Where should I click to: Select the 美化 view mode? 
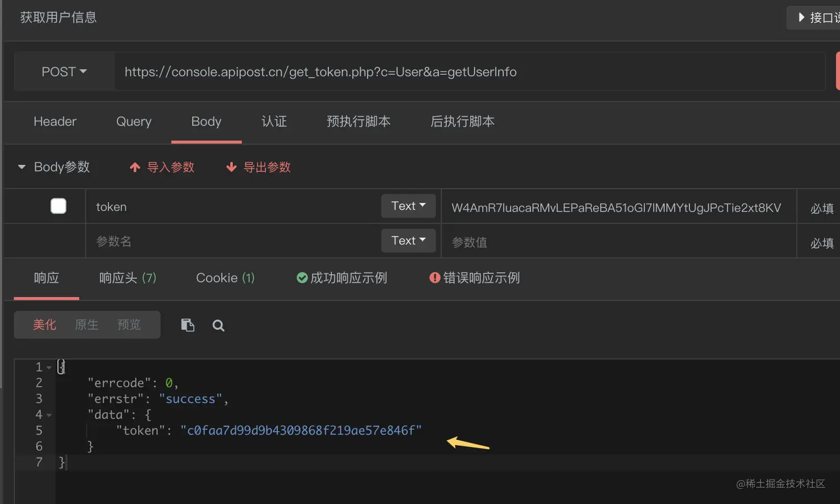[x=44, y=325]
